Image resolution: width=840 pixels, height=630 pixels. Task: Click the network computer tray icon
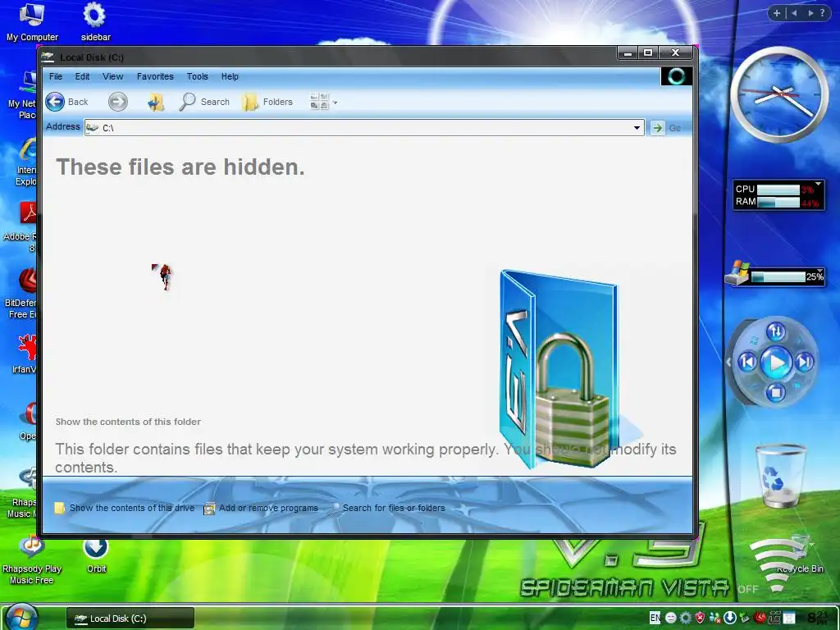pyautogui.click(x=745, y=618)
